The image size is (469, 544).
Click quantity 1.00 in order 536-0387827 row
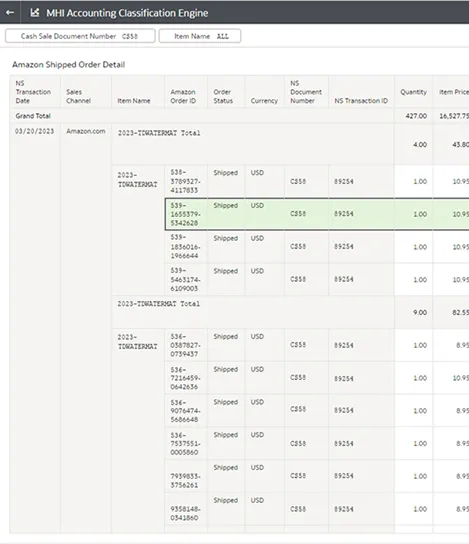420,345
